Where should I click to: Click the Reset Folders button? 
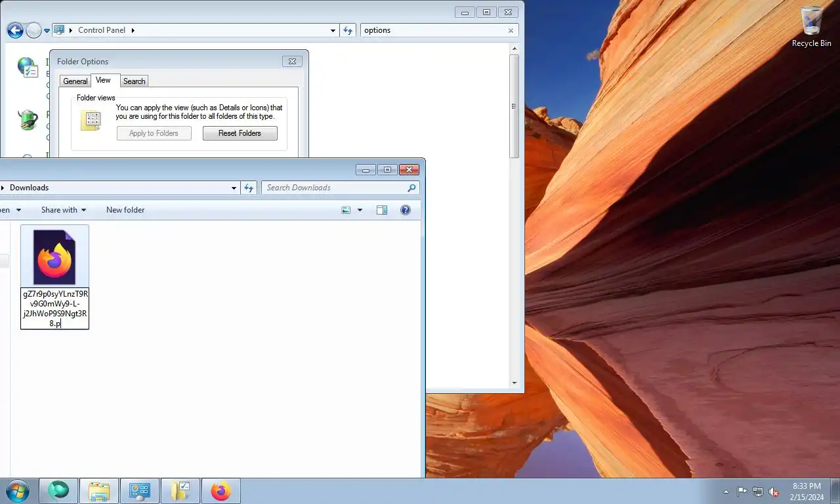pos(240,133)
